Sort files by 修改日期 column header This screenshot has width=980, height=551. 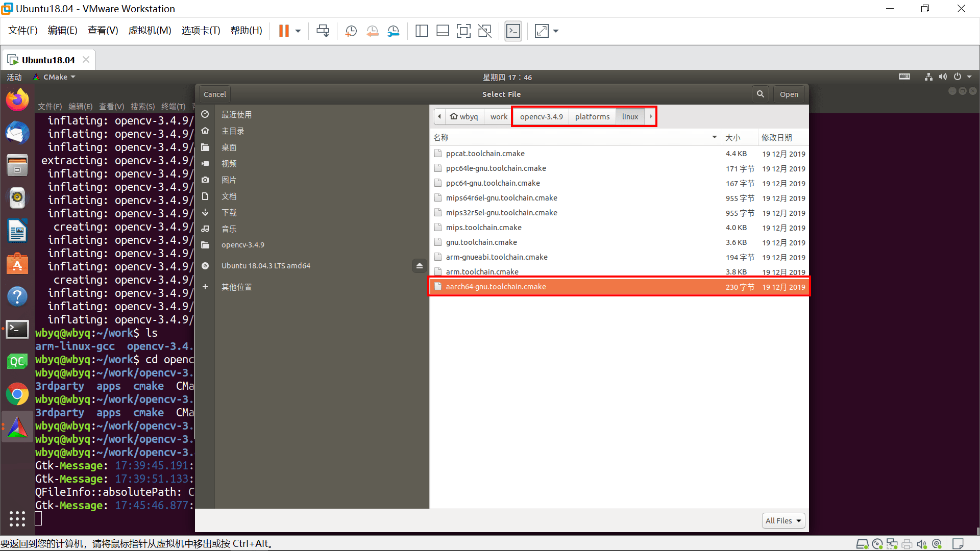click(783, 138)
